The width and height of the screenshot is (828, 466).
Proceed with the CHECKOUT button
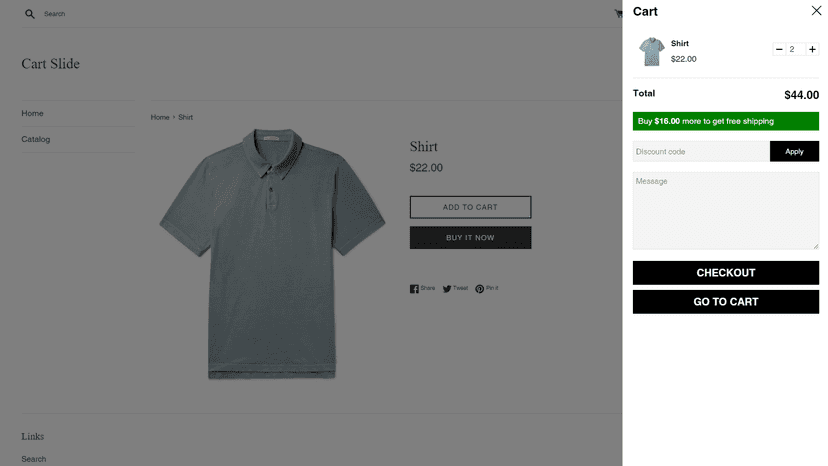(726, 273)
